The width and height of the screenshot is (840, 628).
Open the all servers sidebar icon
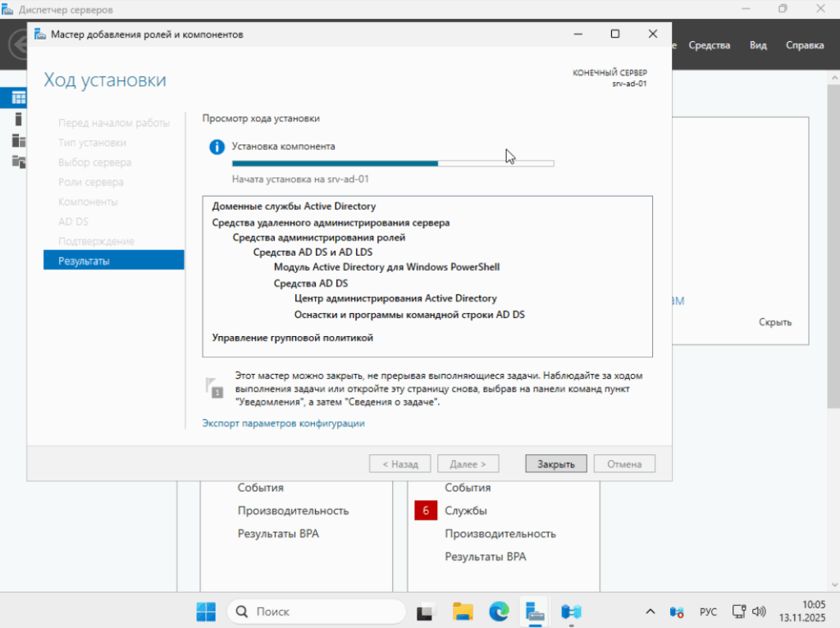click(18, 140)
